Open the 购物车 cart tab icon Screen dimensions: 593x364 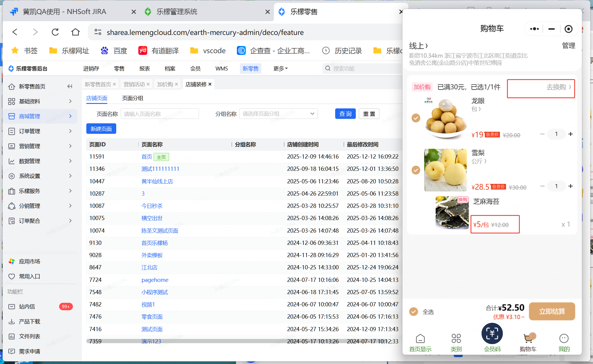(x=528, y=339)
